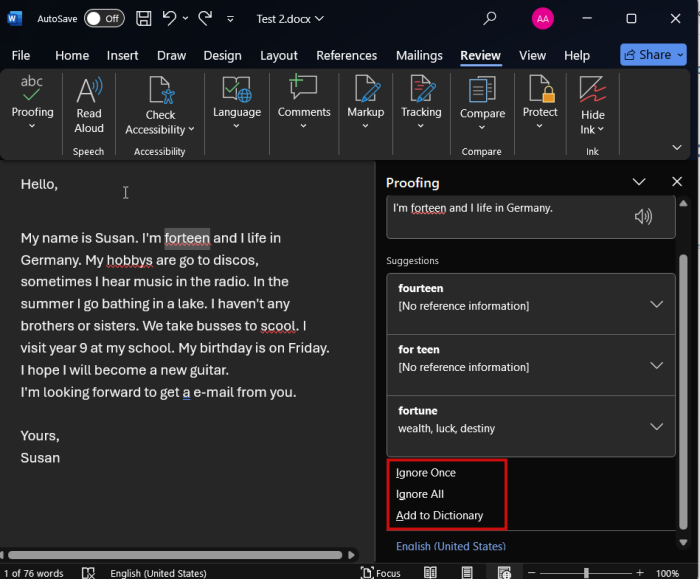700x579 pixels.
Task: Switch to the Home tab
Action: point(72,55)
